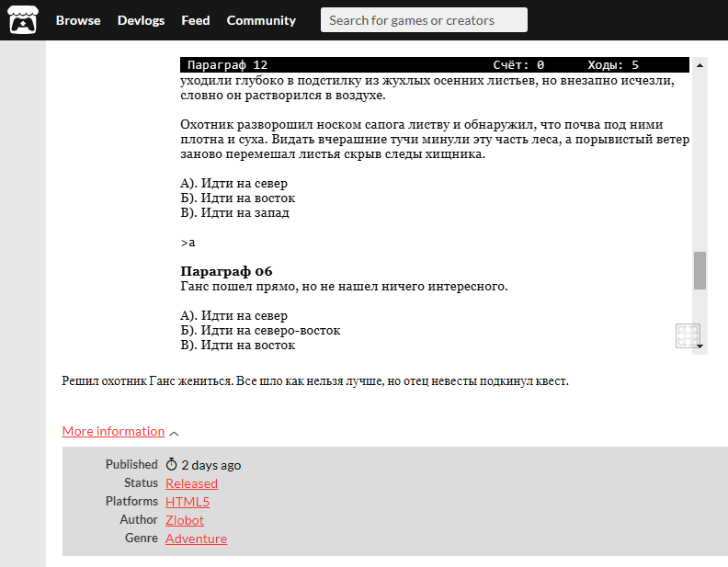The image size is (728, 567).
Task: Click the game scrollbar down arrow
Action: click(700, 346)
